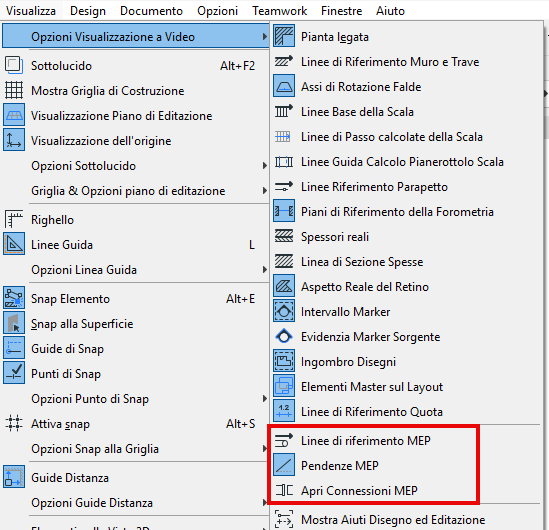
Task: Expand Opzioni Punto di Snap submenu arrow
Action: (x=265, y=399)
